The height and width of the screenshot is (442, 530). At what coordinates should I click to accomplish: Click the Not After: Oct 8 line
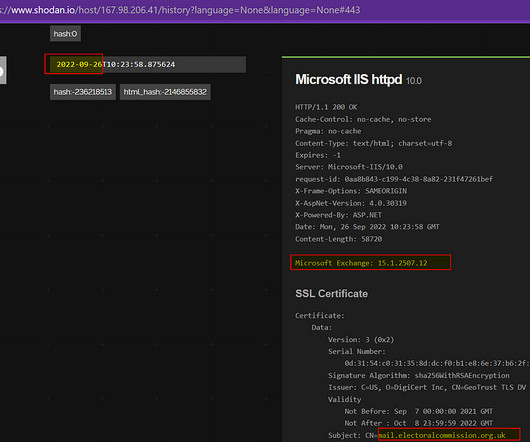point(419,423)
